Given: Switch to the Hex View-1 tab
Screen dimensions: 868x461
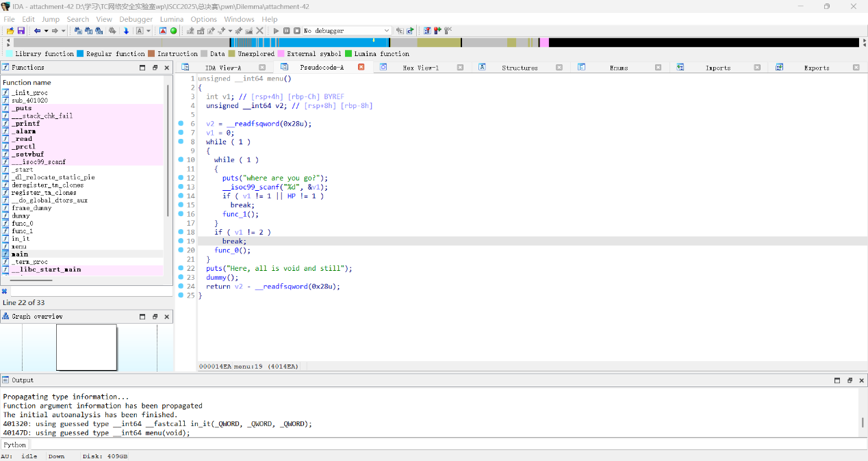Looking at the screenshot, I should pos(420,68).
